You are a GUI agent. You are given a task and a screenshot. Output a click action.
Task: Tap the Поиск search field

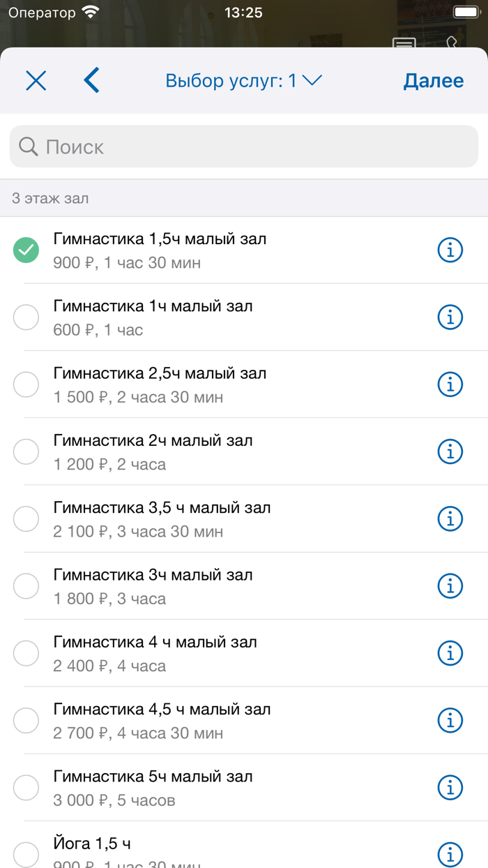coord(244,147)
